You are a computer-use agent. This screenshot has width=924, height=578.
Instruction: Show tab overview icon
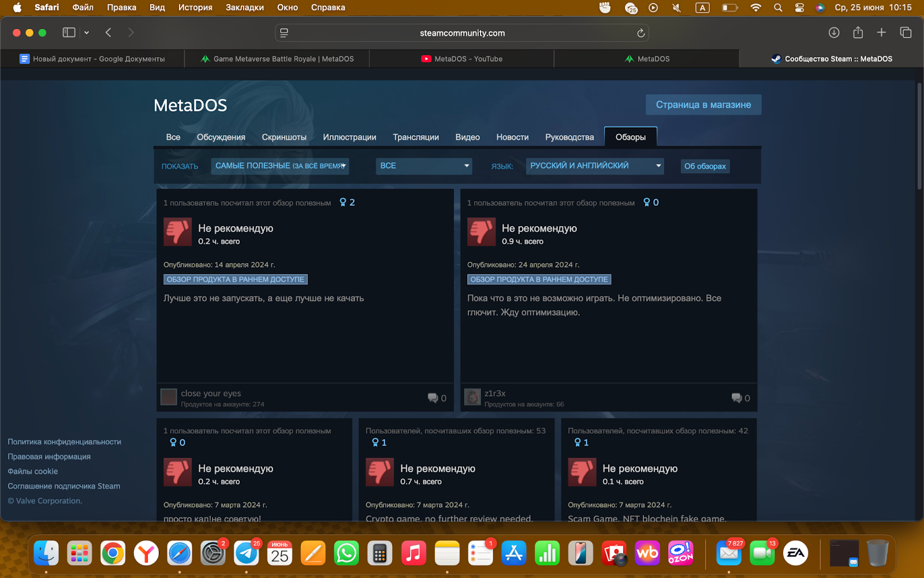[906, 32]
